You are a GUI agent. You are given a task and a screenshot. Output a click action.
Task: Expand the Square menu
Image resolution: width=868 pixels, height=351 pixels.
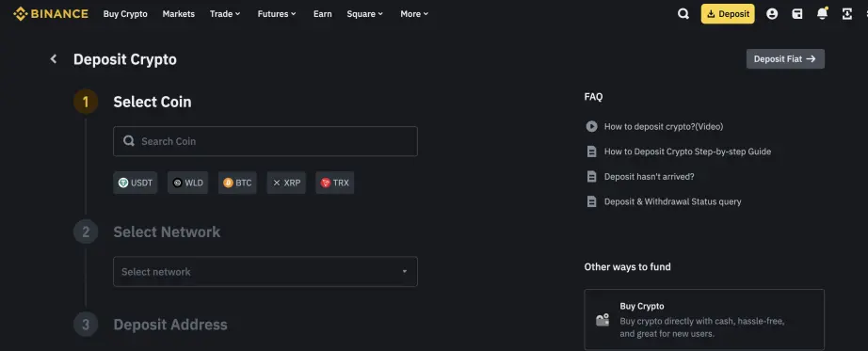(364, 14)
